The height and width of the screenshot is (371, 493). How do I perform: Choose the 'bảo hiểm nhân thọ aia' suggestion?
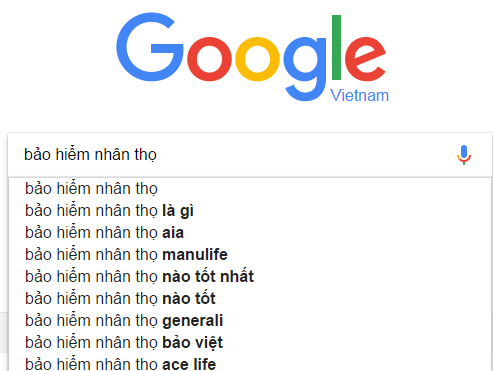pyautogui.click(x=250, y=233)
